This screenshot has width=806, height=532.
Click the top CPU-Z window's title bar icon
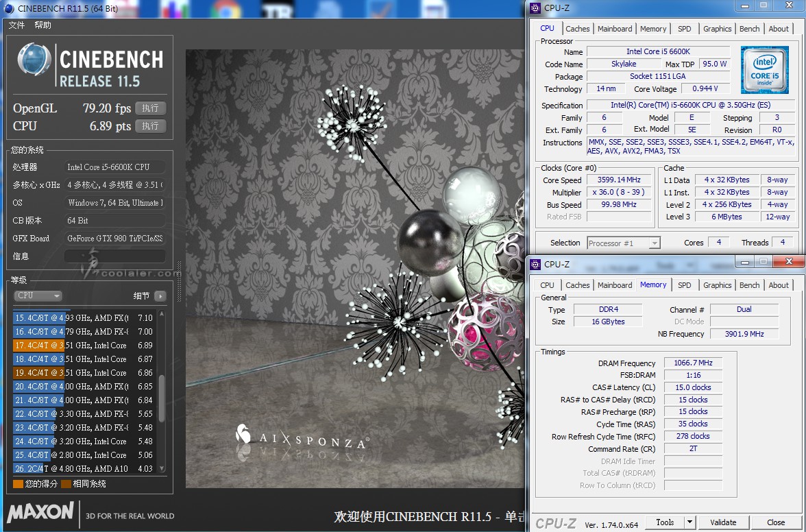tap(536, 8)
